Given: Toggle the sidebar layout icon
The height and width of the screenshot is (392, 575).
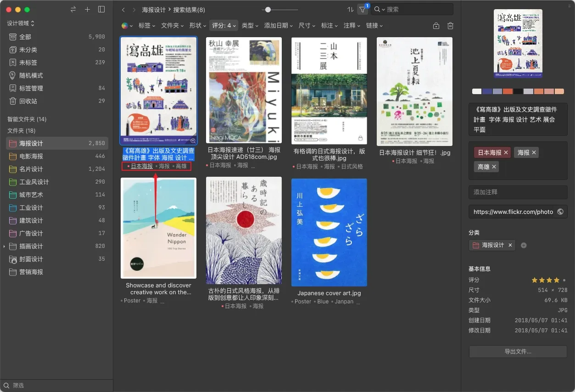Looking at the screenshot, I should pos(101,9).
